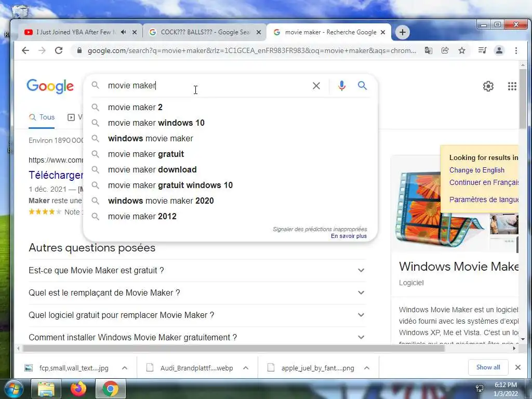
Task: Expand 'Est-ce que Movie Maker est gratuit ?'
Action: (x=197, y=270)
